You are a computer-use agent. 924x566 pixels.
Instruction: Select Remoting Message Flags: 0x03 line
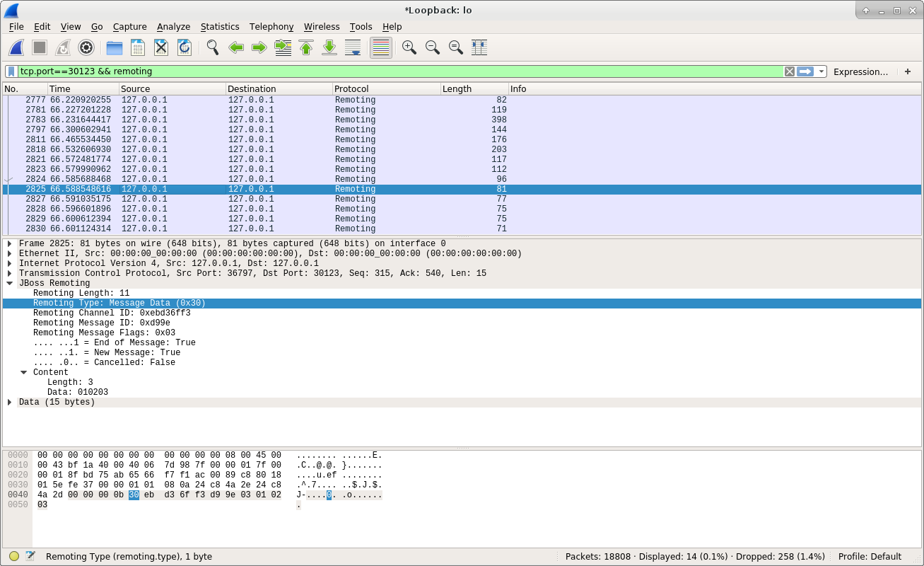coord(462,333)
